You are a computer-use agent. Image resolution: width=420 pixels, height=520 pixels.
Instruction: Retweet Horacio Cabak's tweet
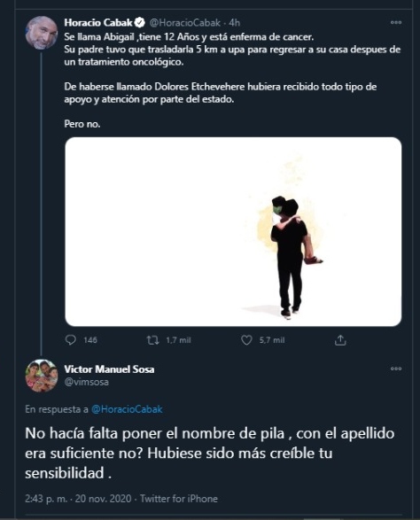click(x=153, y=340)
